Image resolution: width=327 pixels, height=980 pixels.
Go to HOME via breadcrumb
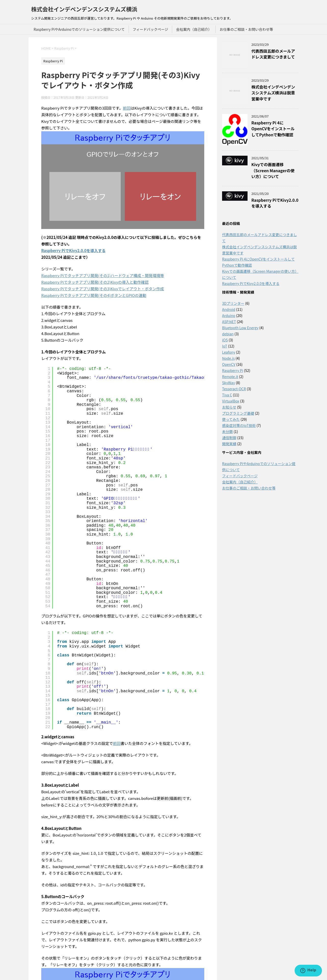click(46, 48)
